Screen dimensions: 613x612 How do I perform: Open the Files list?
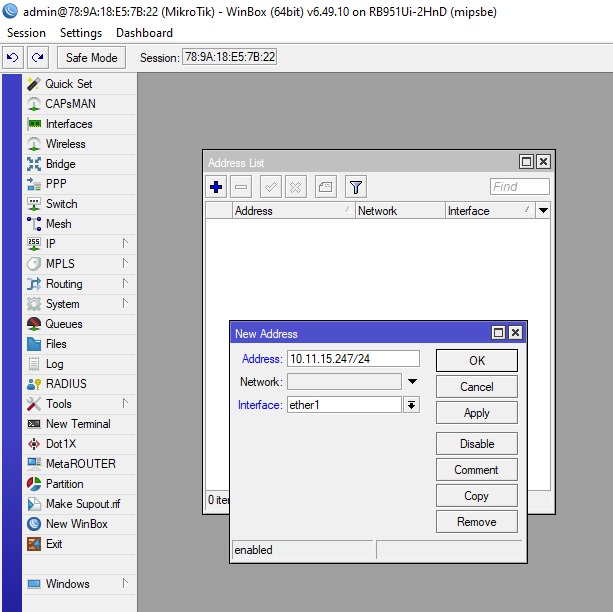pos(80,343)
